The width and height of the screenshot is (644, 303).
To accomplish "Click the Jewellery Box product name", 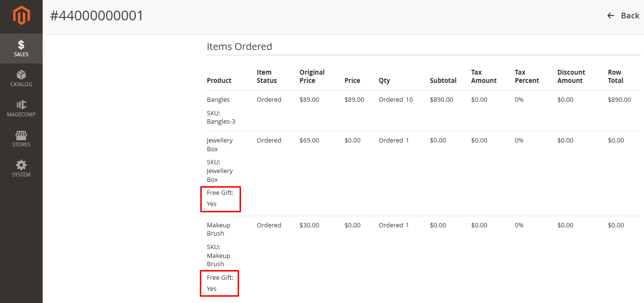I will 219,144.
